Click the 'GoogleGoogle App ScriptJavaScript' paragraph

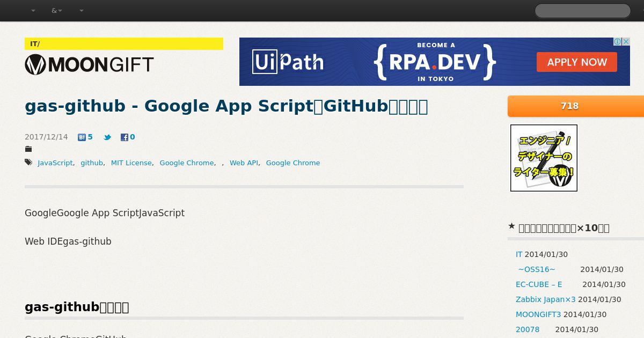point(105,213)
